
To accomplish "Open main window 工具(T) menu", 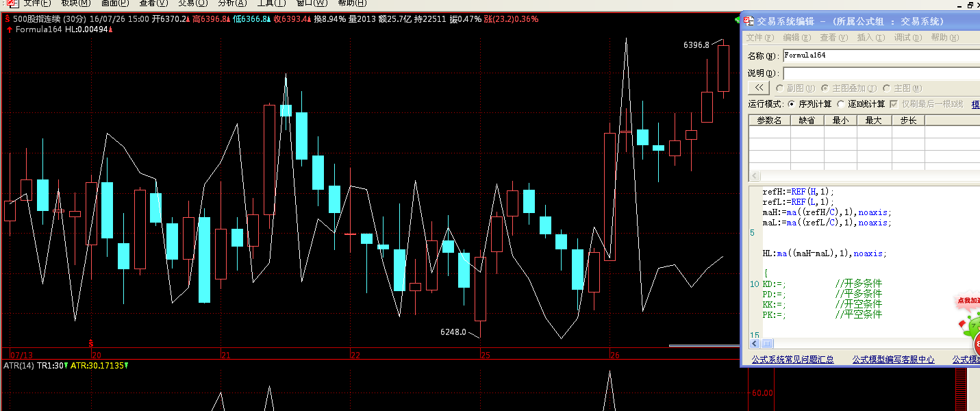I will (x=271, y=3).
